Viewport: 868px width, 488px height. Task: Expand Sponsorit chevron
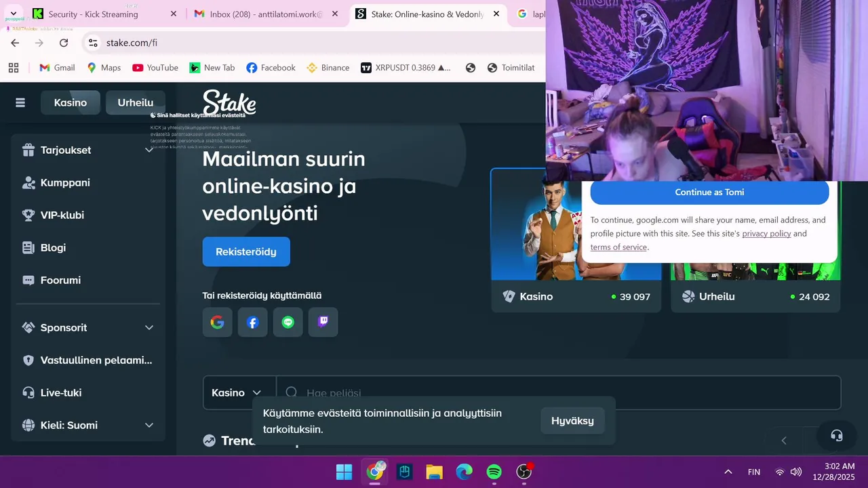click(x=149, y=327)
